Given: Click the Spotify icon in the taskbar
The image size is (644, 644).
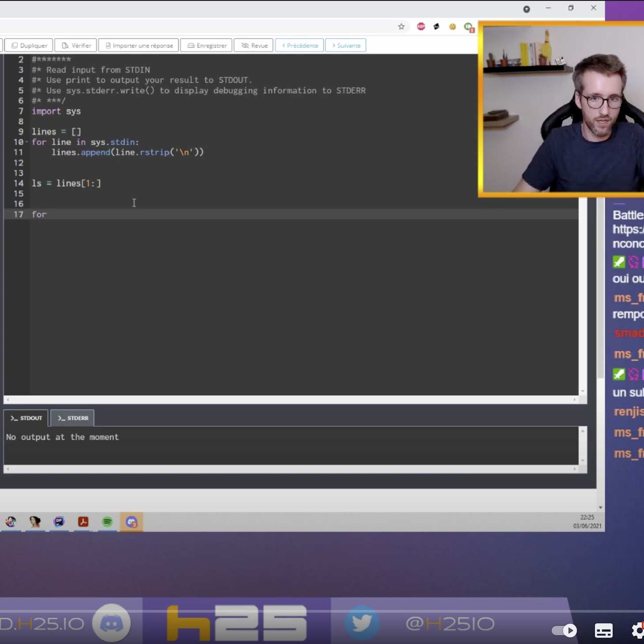Looking at the screenshot, I should pyautogui.click(x=107, y=522).
